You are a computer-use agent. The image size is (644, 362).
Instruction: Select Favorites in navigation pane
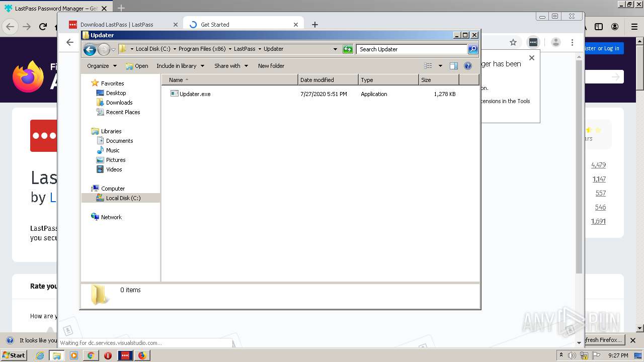tap(112, 83)
